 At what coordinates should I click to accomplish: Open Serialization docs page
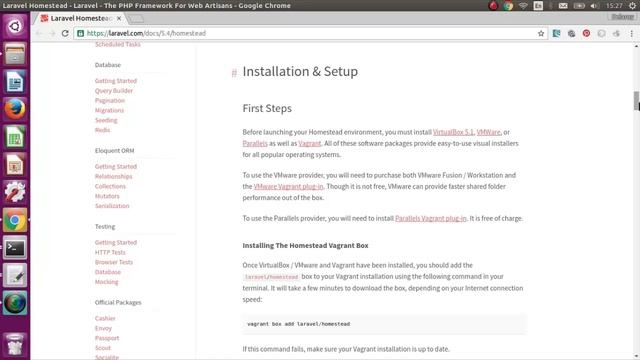pos(112,206)
